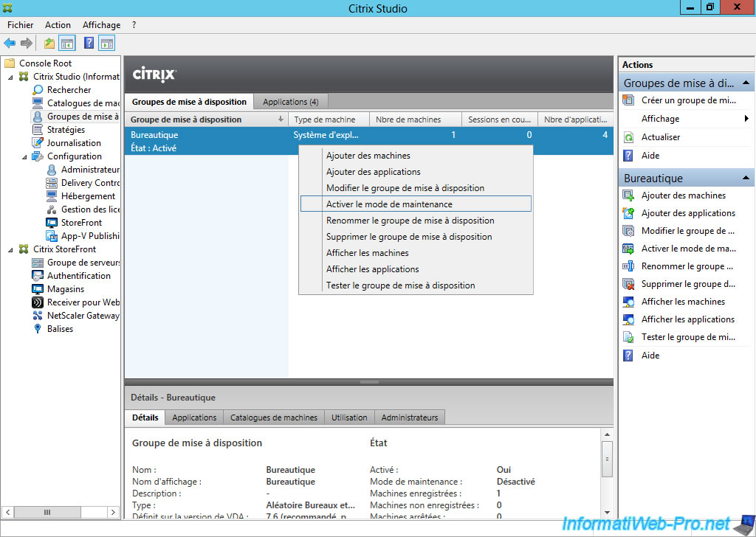756x537 pixels.
Task: Collapse the Groupes de mise à di... actions section
Action: click(x=746, y=83)
